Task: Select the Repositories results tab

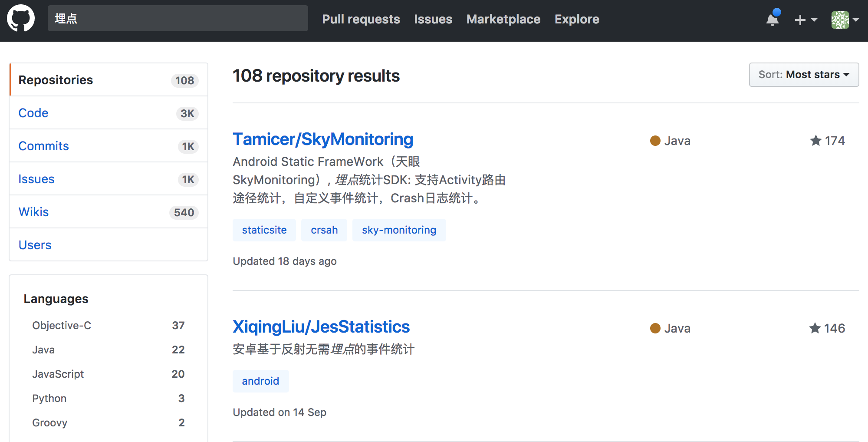Action: pos(108,80)
